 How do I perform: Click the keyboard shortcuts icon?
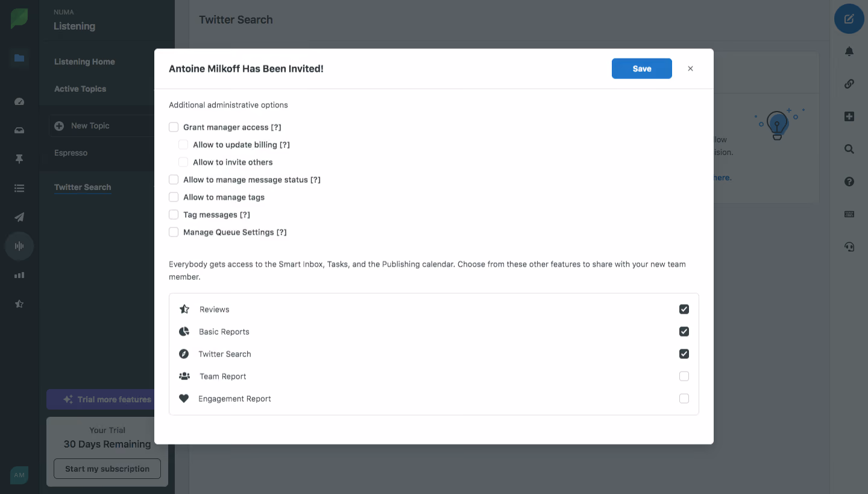(x=849, y=214)
